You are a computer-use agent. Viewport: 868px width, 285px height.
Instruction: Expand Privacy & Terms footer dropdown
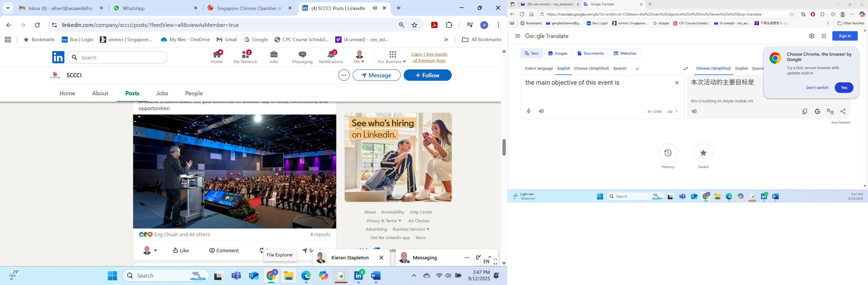pos(384,221)
